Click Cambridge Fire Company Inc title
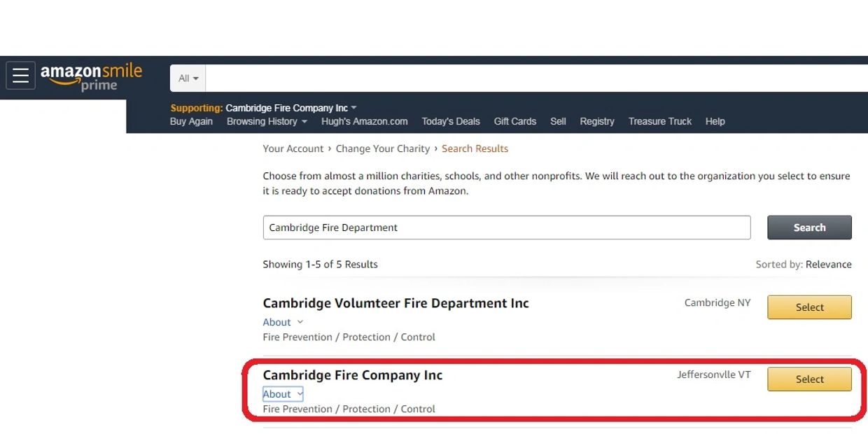The image size is (868, 434). pos(353,375)
